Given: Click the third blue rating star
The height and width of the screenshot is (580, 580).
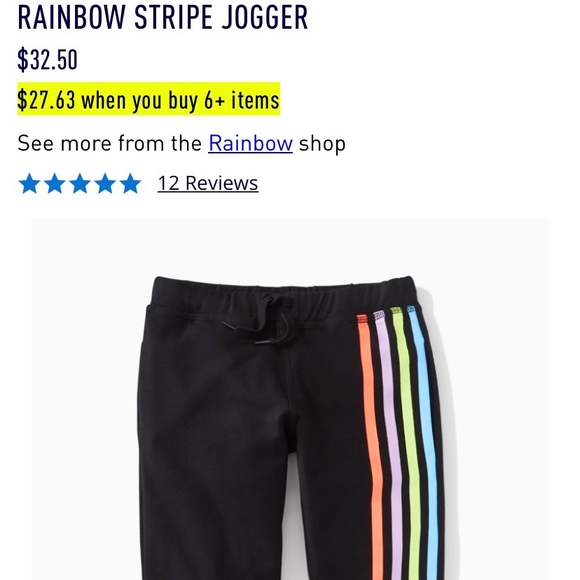Looking at the screenshot, I should tap(80, 183).
